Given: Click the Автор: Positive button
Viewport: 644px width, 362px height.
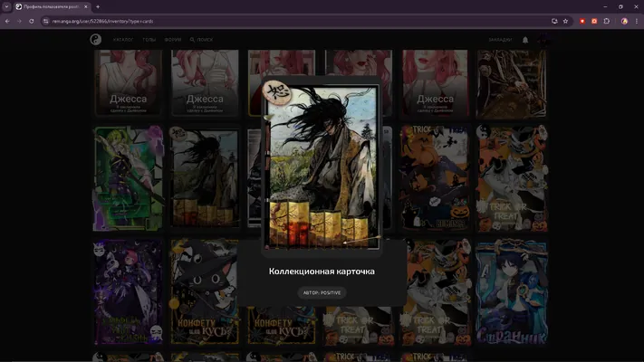Looking at the screenshot, I should pos(322,292).
